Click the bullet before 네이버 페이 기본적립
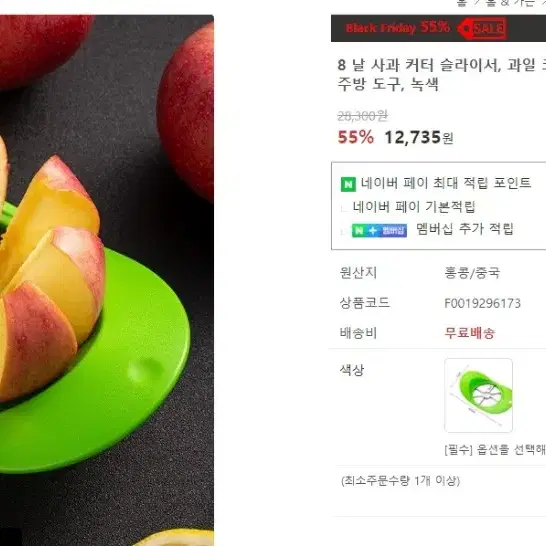The image size is (546, 546). tap(344, 209)
